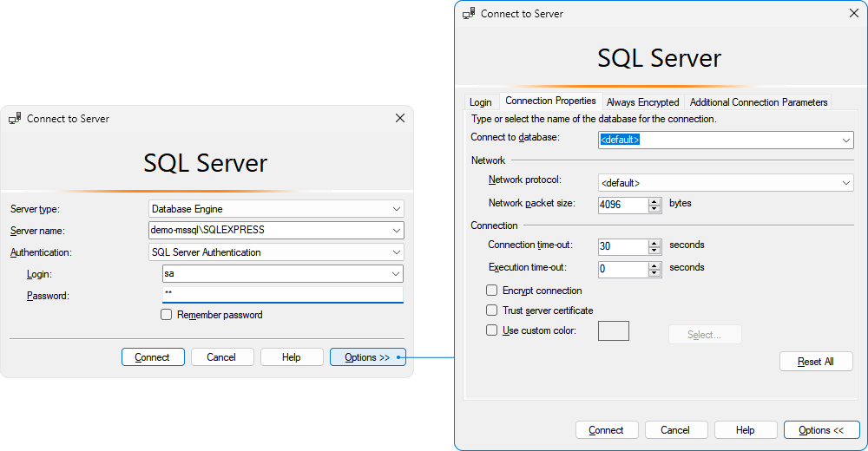Increase Connection time-out with up arrow

[654, 243]
